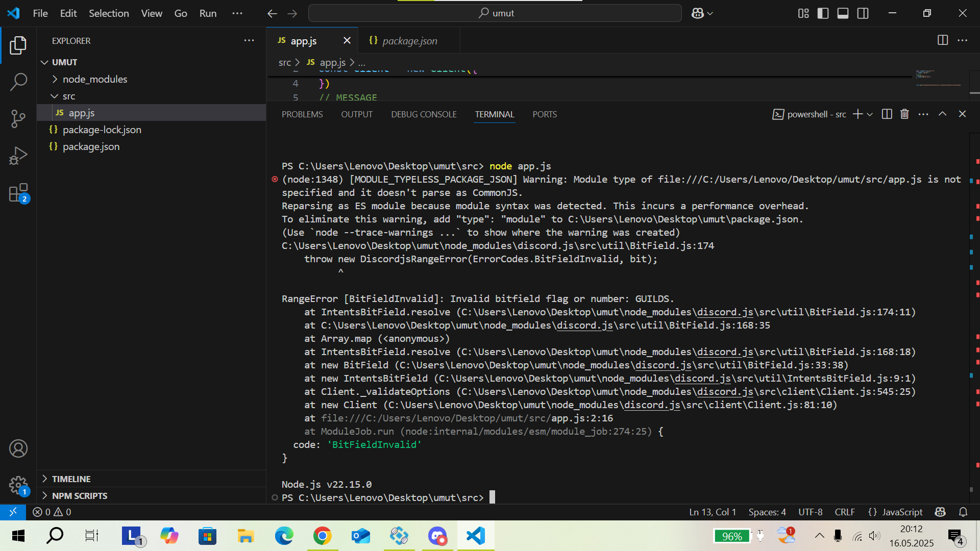980x551 pixels.
Task: Toggle the Primary Side Bar visibility
Action: [x=823, y=13]
